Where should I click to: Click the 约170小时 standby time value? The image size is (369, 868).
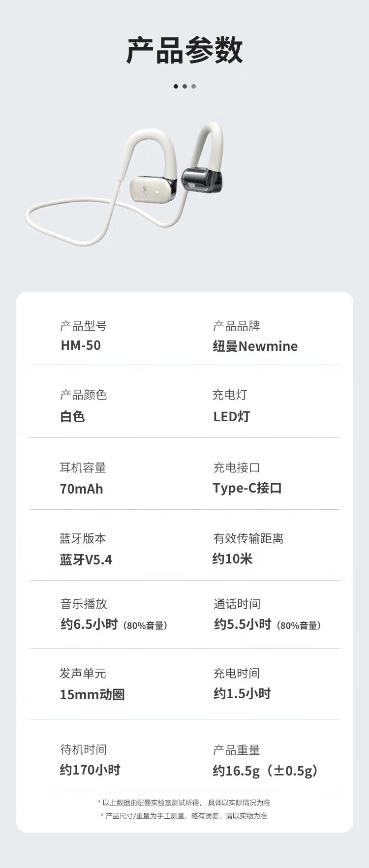pos(90,770)
